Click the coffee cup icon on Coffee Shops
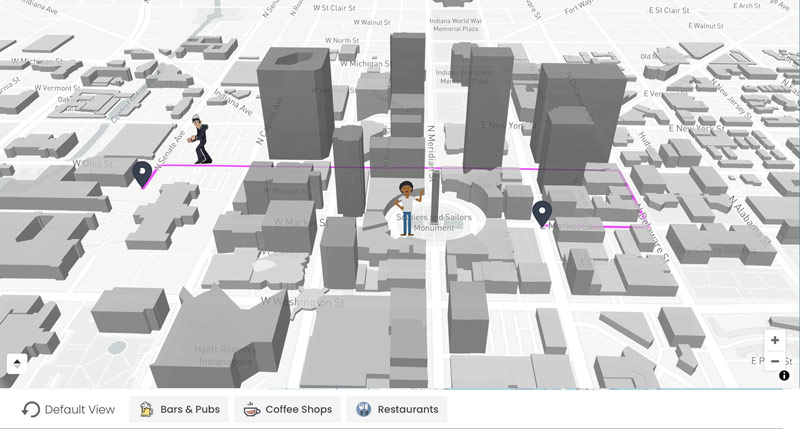 252,409
